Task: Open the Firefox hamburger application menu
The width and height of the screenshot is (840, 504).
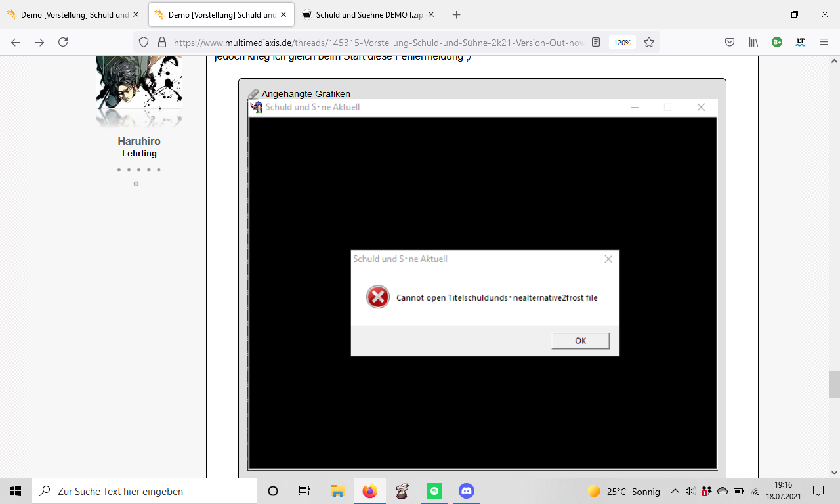Action: (x=824, y=42)
